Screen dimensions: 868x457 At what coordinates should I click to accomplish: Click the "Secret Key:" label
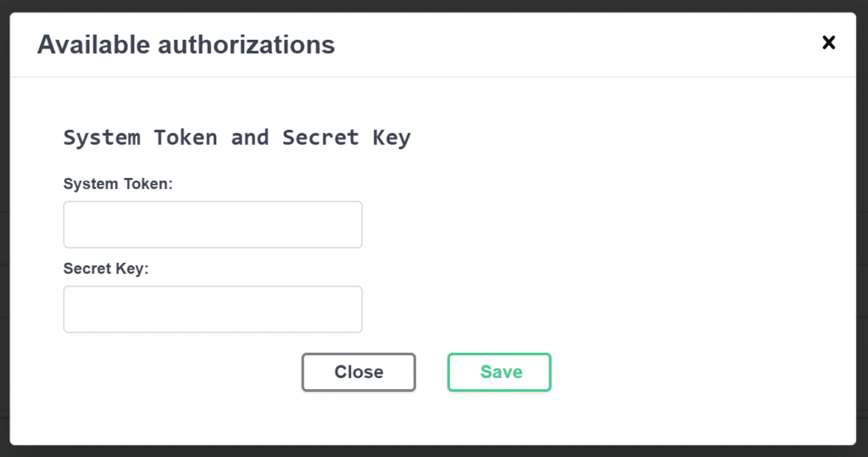tap(106, 268)
